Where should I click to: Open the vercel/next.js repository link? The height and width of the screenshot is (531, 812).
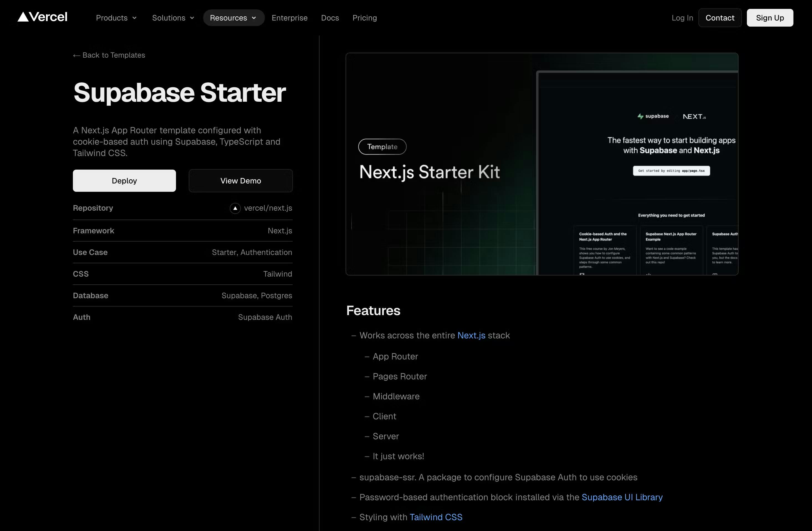click(x=268, y=208)
